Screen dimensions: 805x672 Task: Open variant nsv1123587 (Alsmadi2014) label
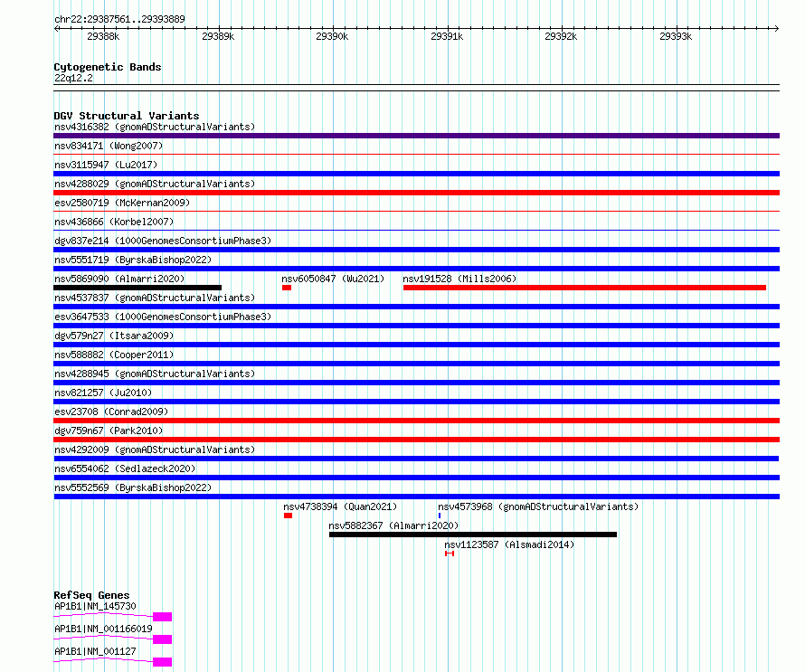tap(509, 544)
